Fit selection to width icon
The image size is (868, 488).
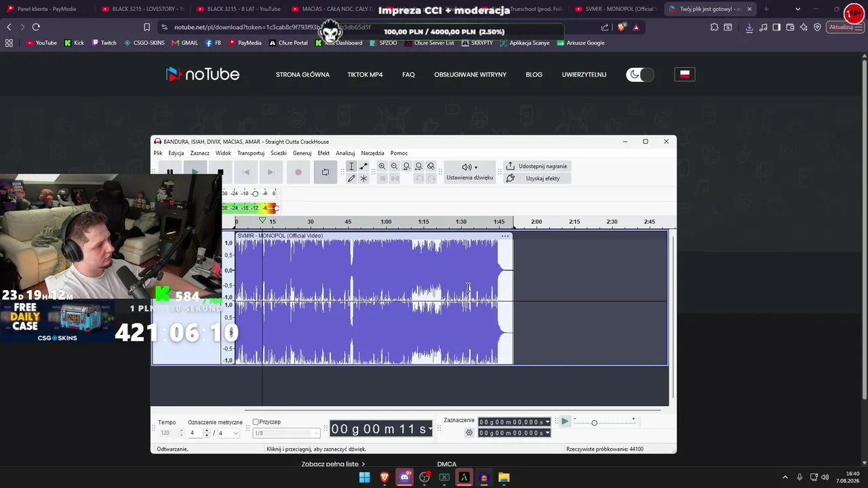pos(407,166)
